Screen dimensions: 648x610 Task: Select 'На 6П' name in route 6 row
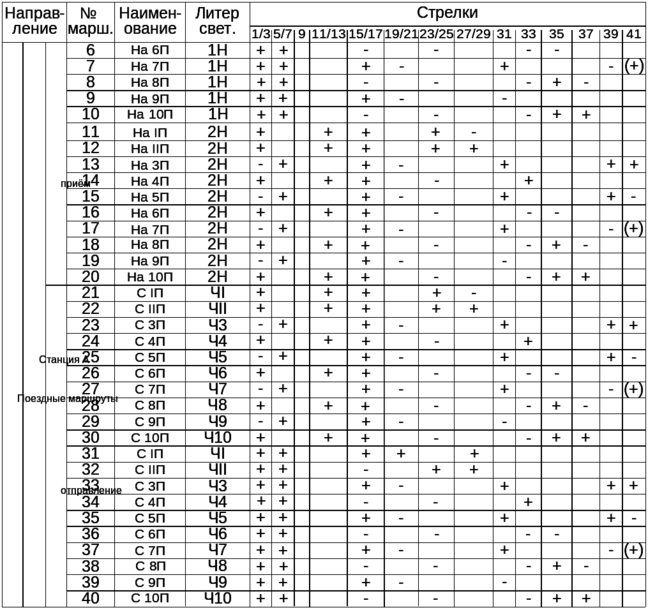pyautogui.click(x=150, y=50)
